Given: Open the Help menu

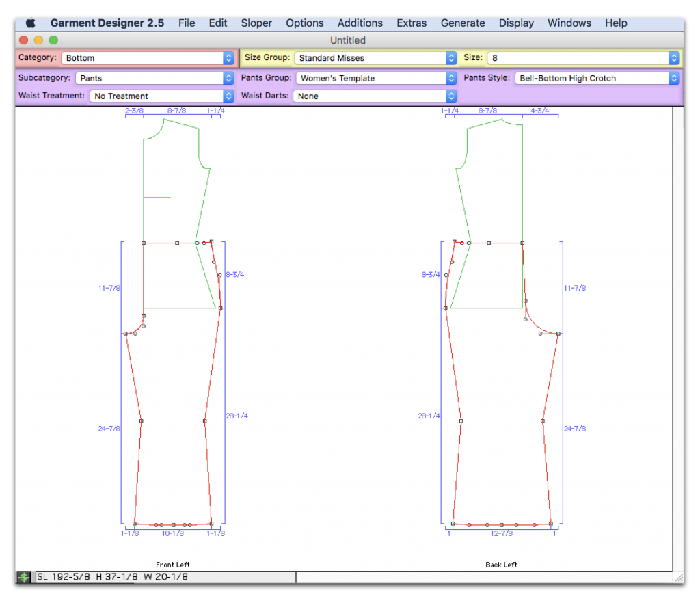Looking at the screenshot, I should (x=616, y=23).
